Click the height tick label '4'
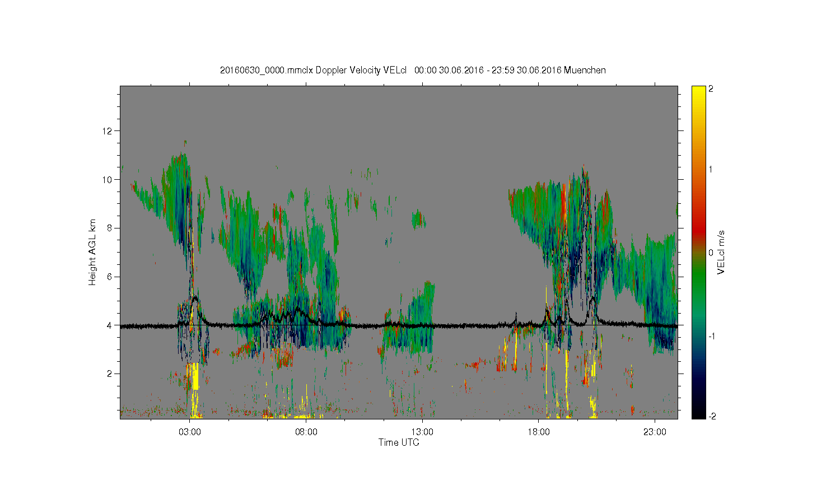 pos(110,325)
